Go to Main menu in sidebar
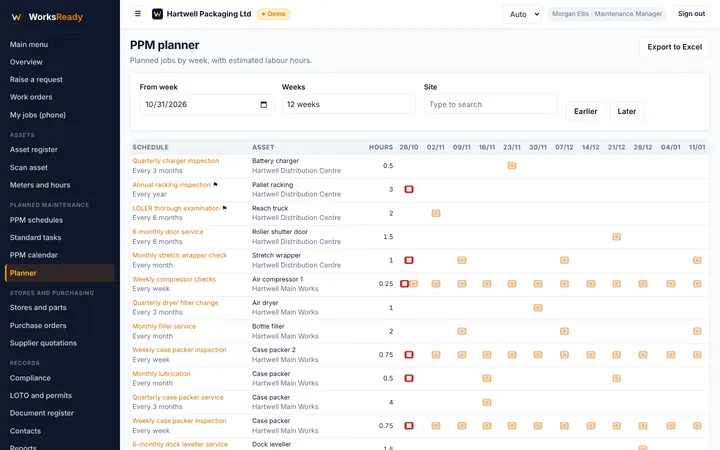 coord(29,45)
